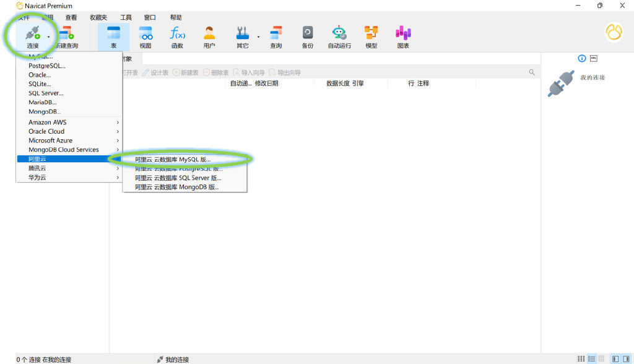The height and width of the screenshot is (364, 634).
Task: Click the Backup (备份) toolbar icon
Action: click(x=308, y=33)
